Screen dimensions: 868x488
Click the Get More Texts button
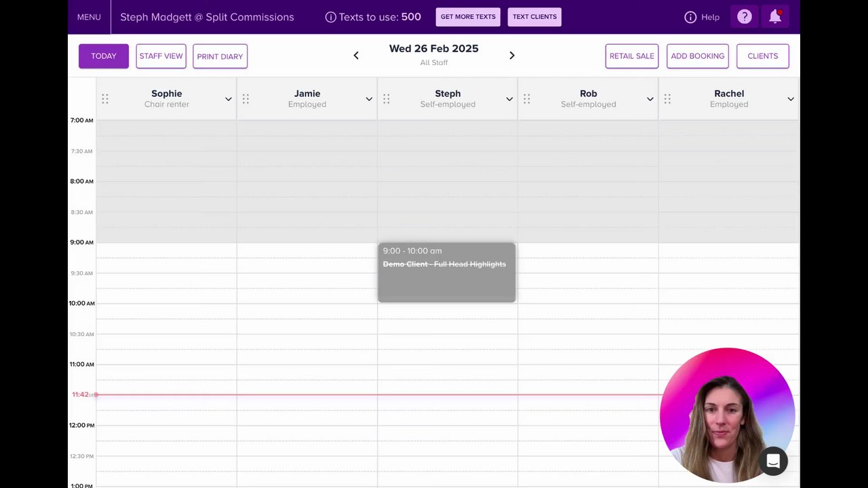[468, 17]
